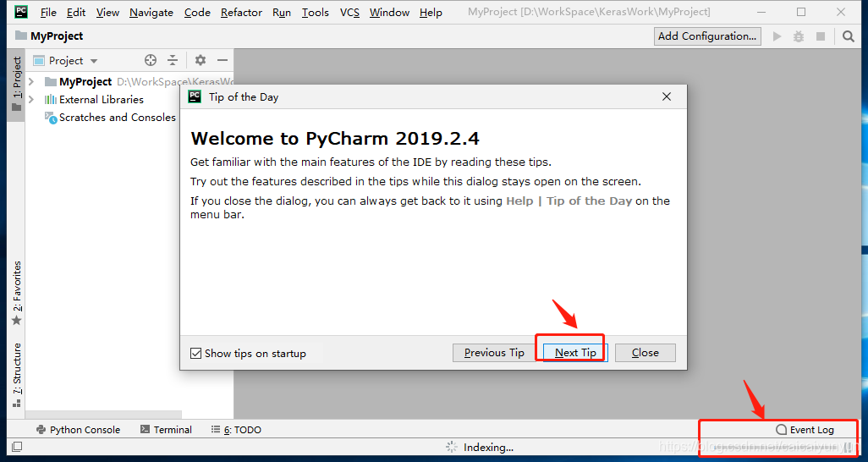Click the External Libraries icon
Screen dimensions: 868x462
tap(51, 99)
